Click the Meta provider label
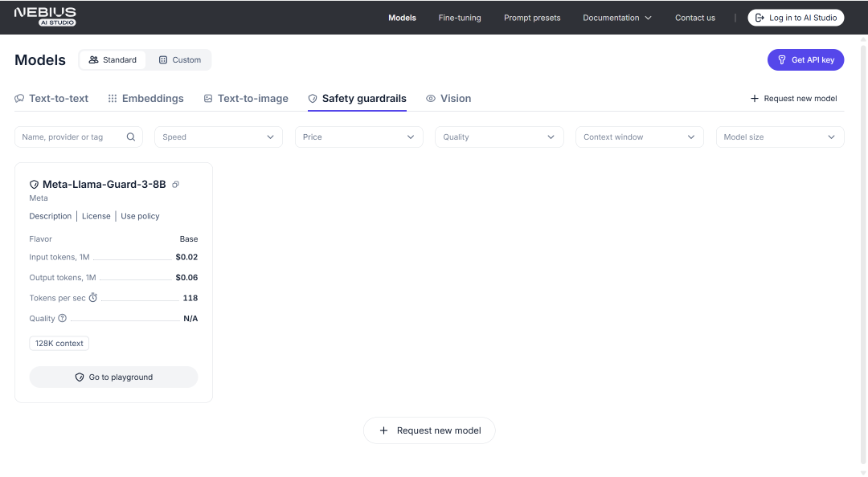868x477 pixels. (x=39, y=198)
